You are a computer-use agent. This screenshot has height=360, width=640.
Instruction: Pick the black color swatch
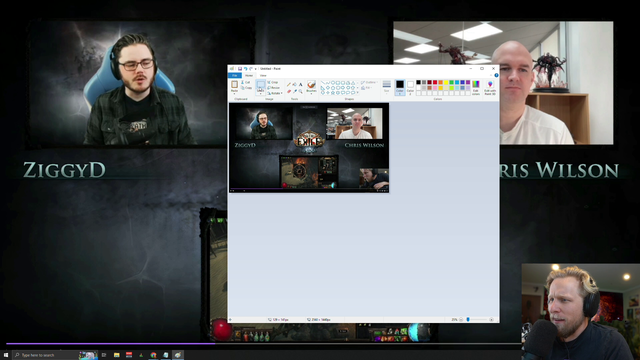click(x=418, y=82)
